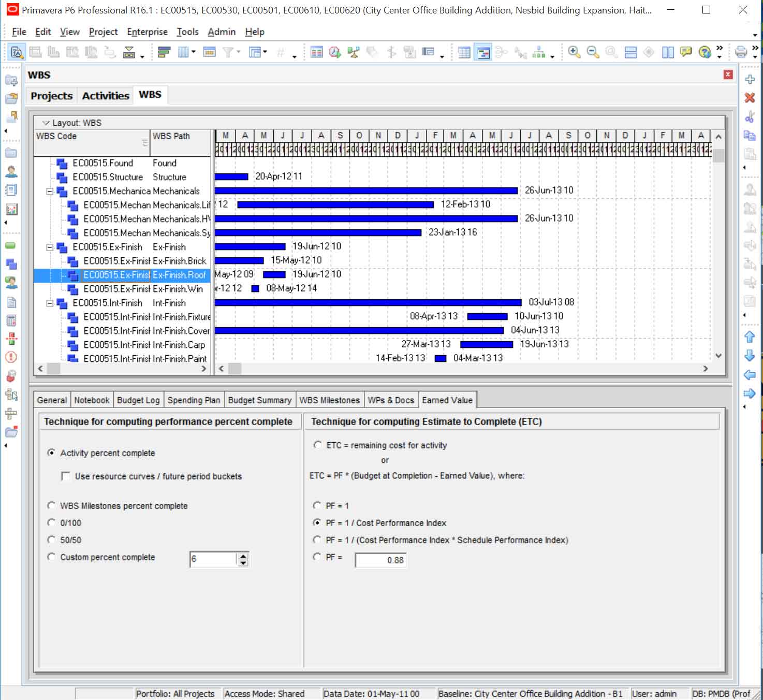Click the Zoom Out magnifier icon
763x700 pixels.
[593, 52]
